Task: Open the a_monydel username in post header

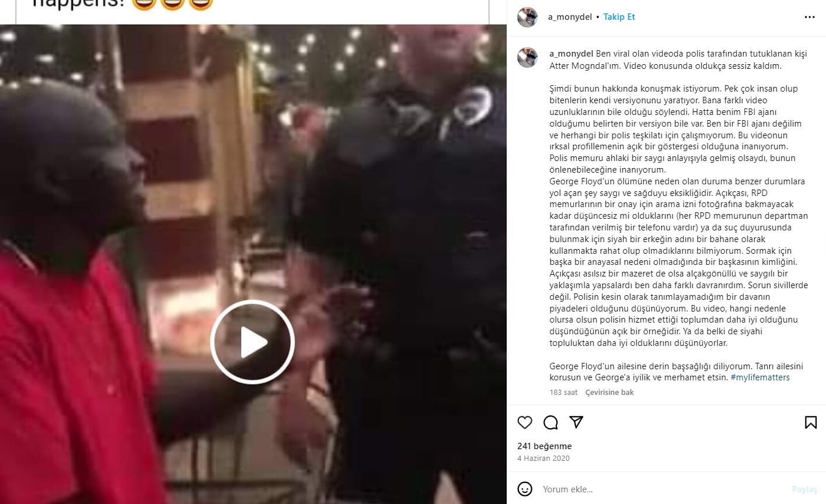Action: tap(570, 17)
